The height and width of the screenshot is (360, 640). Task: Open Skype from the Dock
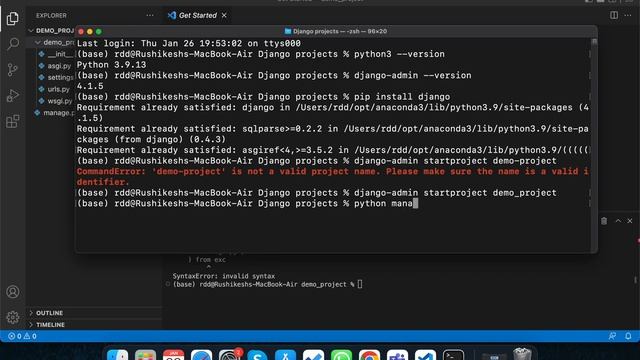(257, 355)
